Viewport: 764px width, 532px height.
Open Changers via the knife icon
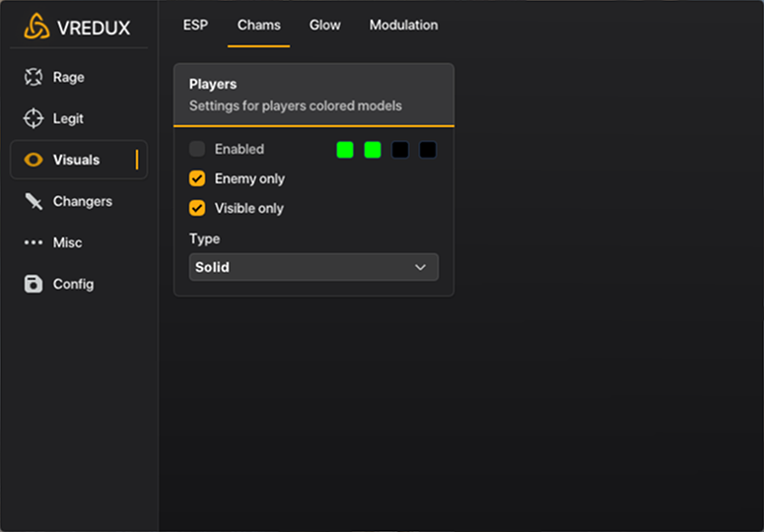point(34,201)
